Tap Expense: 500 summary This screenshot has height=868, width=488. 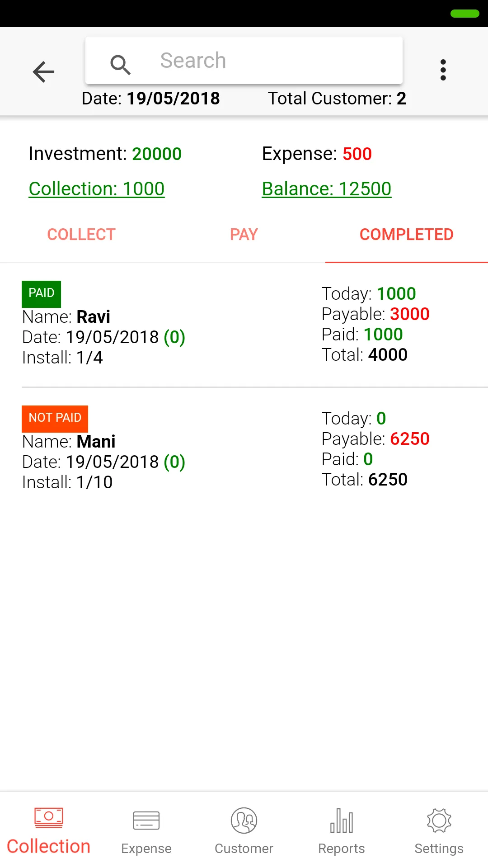click(317, 154)
